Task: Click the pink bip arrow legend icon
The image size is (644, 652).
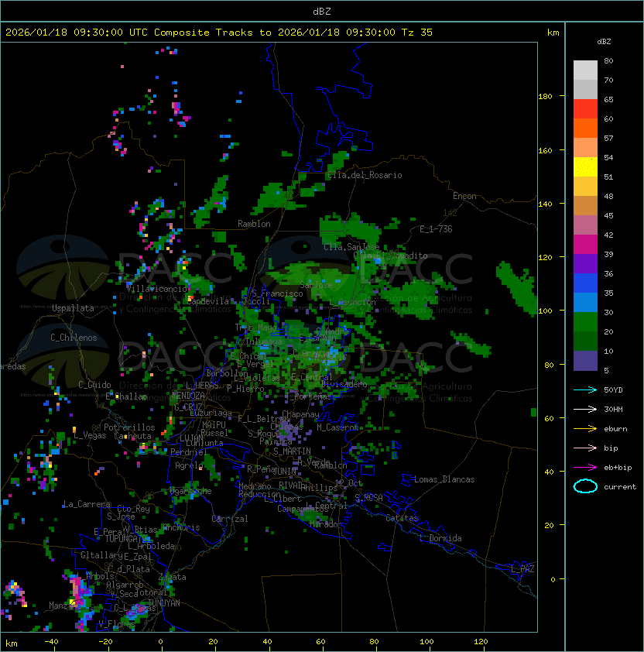Action: [585, 448]
